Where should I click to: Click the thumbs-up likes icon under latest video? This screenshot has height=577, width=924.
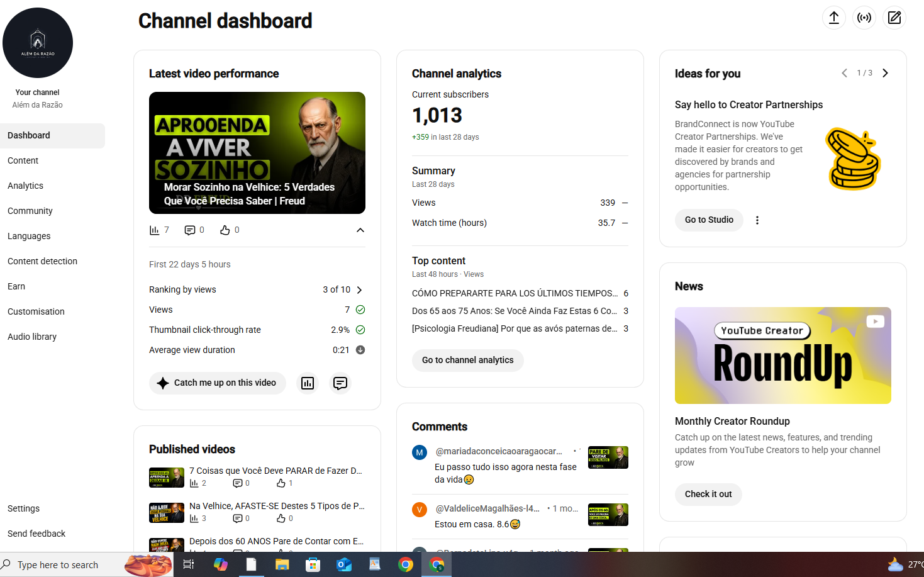pos(225,230)
